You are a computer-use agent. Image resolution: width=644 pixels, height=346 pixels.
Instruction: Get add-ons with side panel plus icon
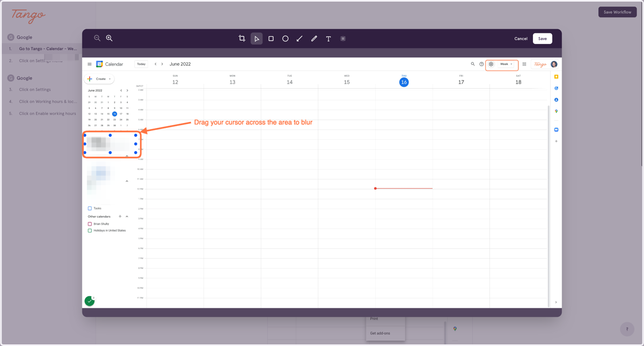coord(557,141)
